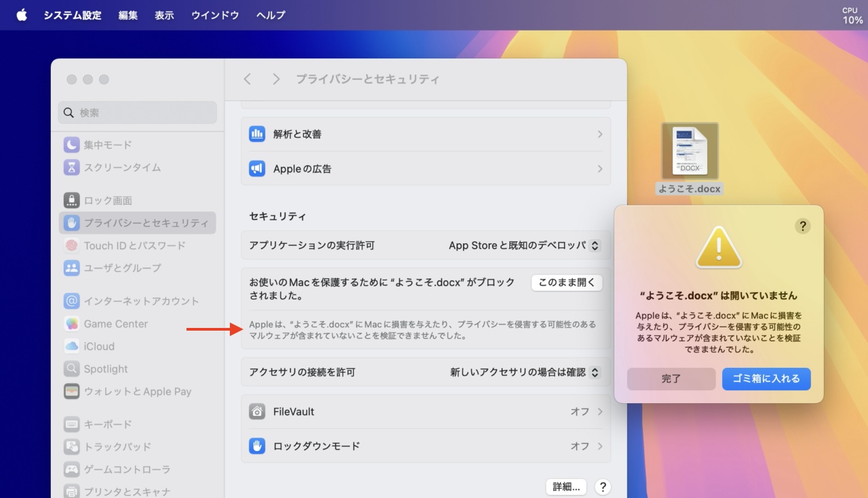
Task: Open the 編集 menu
Action: [x=128, y=15]
